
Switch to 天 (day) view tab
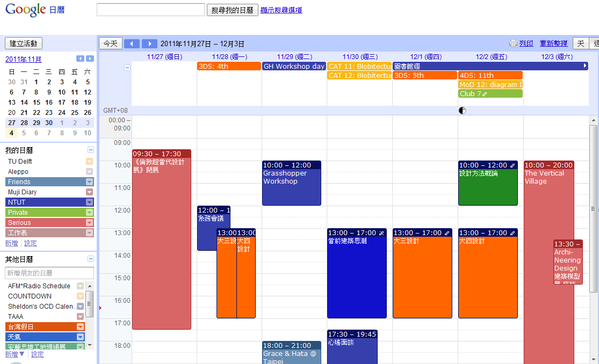(x=581, y=43)
